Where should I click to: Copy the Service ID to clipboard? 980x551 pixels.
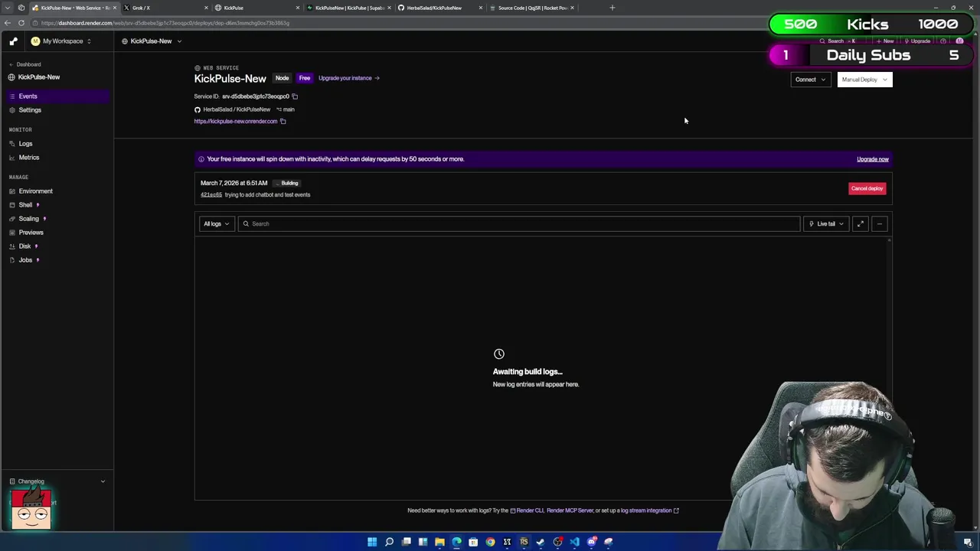[x=295, y=96]
